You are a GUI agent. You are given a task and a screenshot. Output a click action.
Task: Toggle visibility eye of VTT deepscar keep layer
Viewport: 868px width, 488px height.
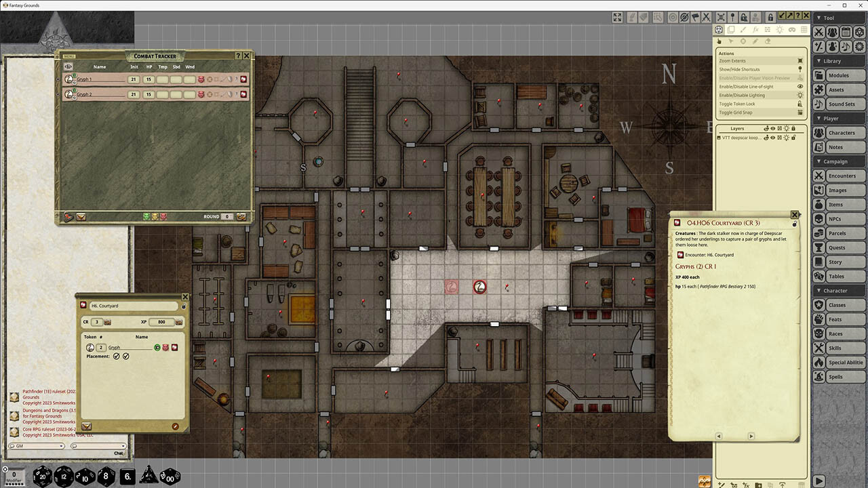(x=773, y=138)
